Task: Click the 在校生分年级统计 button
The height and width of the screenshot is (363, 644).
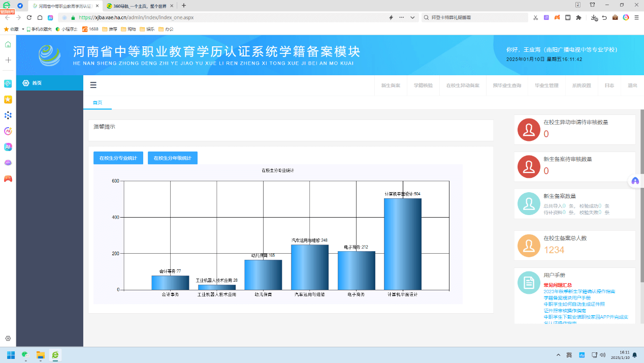Action: [x=173, y=158]
